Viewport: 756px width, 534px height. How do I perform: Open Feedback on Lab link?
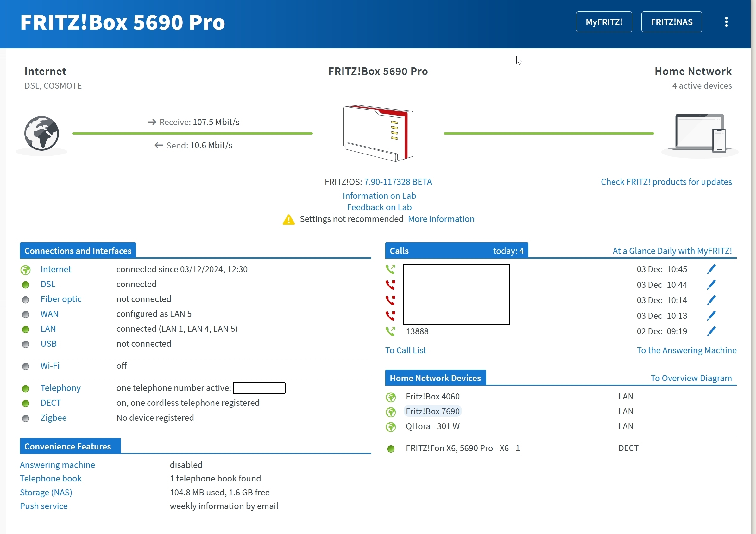379,207
